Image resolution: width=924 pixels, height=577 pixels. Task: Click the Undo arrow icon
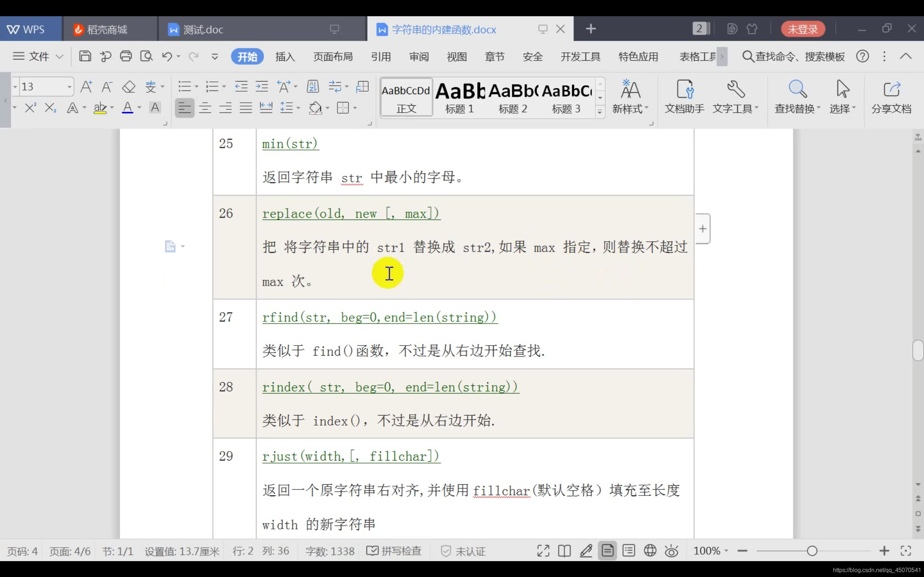167,57
